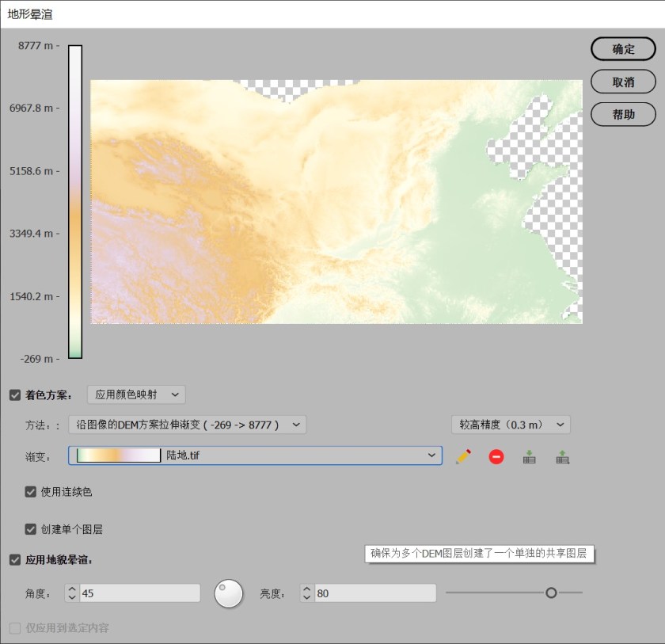665x644 pixels.
Task: Click the red remove gradient icon
Action: click(x=496, y=456)
